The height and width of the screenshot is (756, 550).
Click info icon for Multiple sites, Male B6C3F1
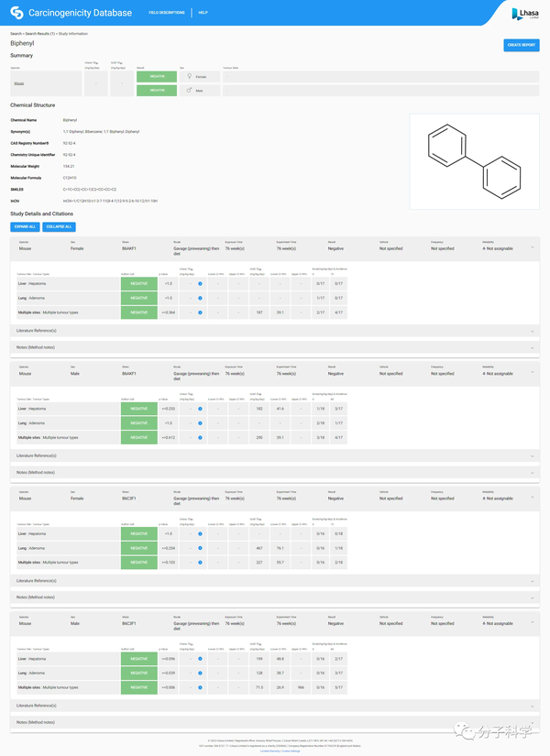[200, 687]
